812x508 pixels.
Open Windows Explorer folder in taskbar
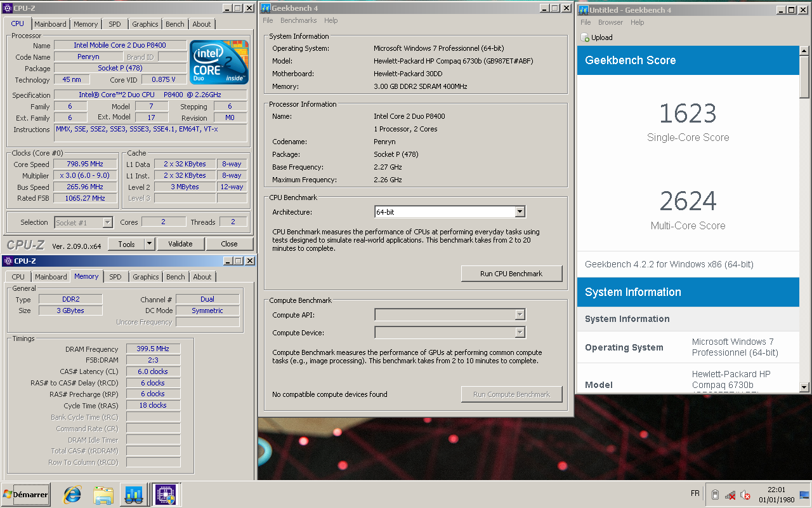pos(103,494)
